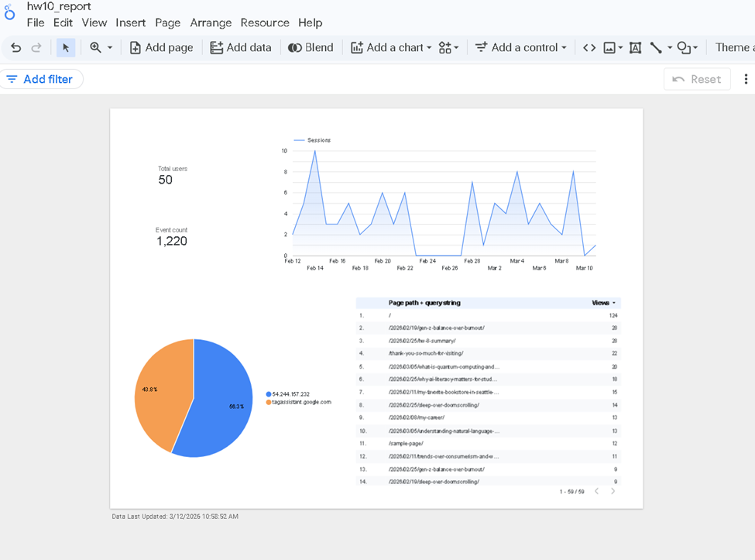Click the redo arrow icon

click(36, 48)
